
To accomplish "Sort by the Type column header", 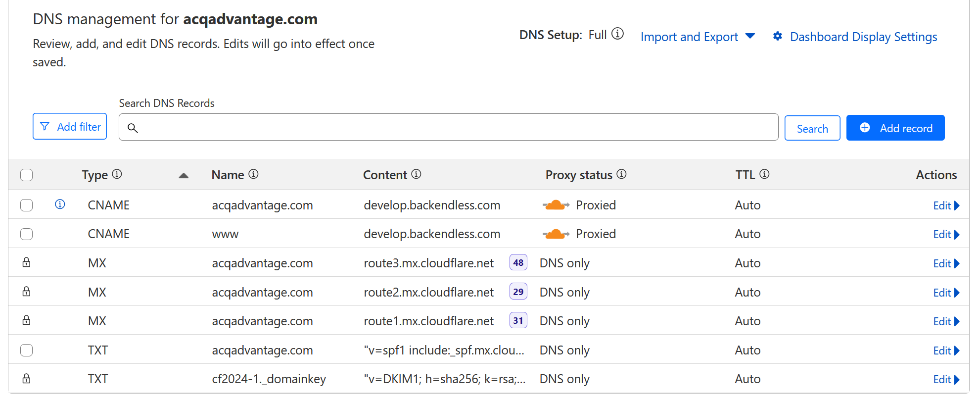I will point(95,175).
